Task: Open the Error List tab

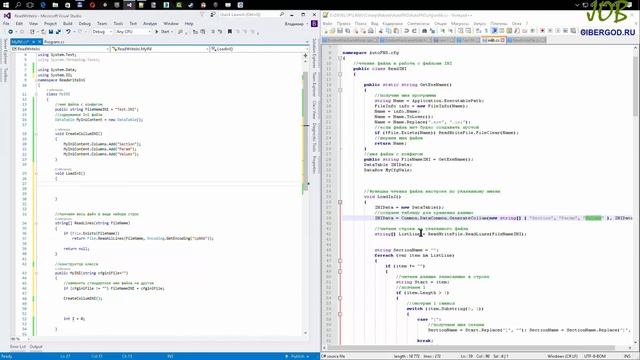Action: tap(18, 347)
